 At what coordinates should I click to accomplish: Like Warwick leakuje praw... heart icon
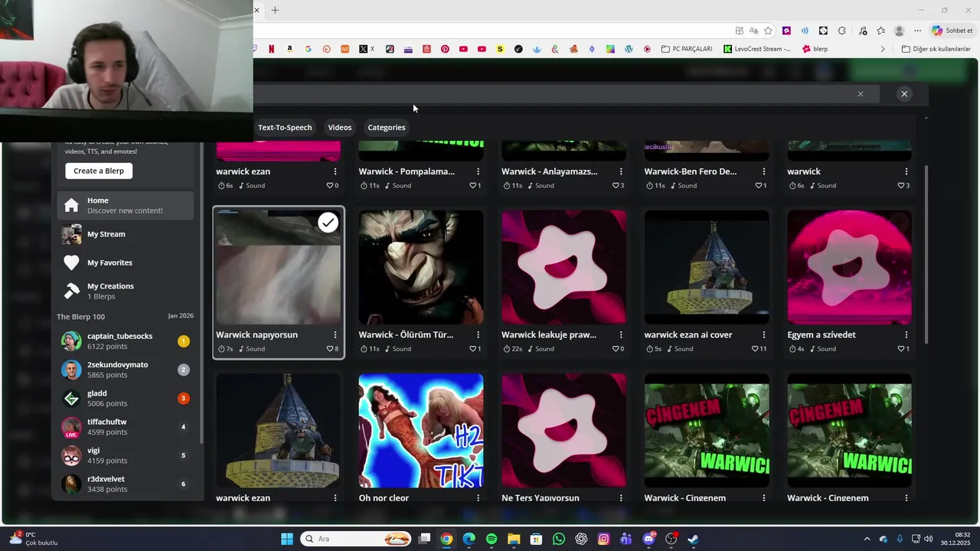click(x=616, y=349)
